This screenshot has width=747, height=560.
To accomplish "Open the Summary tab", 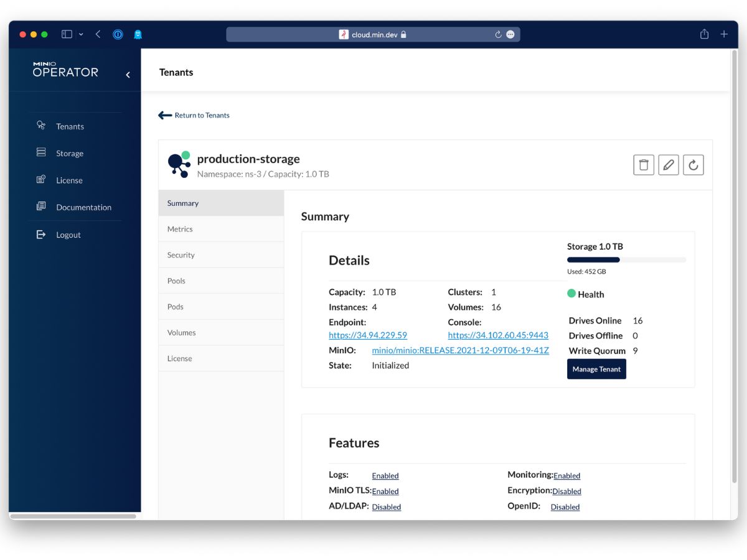I will pos(221,203).
